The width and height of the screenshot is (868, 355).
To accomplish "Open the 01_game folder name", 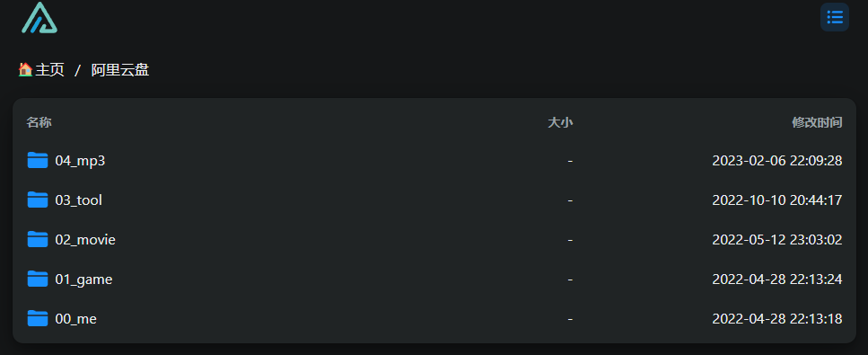I will click(83, 280).
